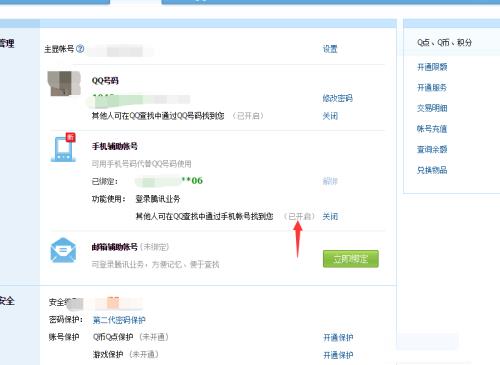The width and height of the screenshot is (500, 365).
Task: Open 查询余额 in the side panel
Action: pos(432,149)
